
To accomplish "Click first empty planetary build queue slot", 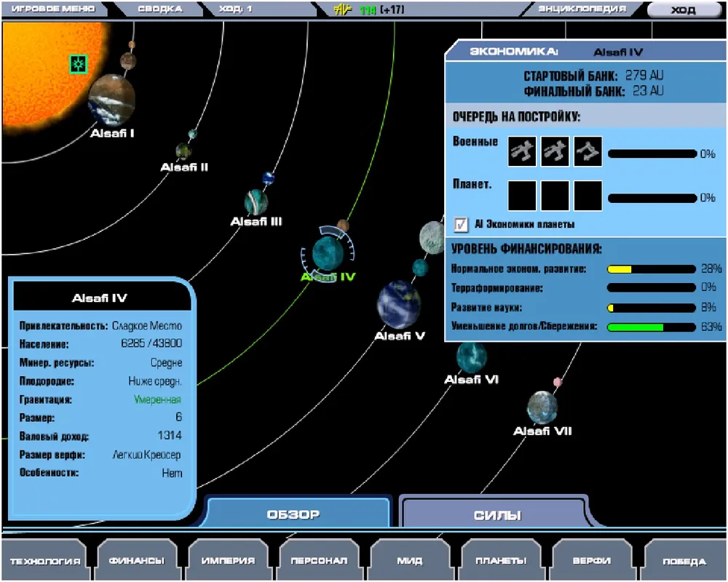I will (522, 196).
